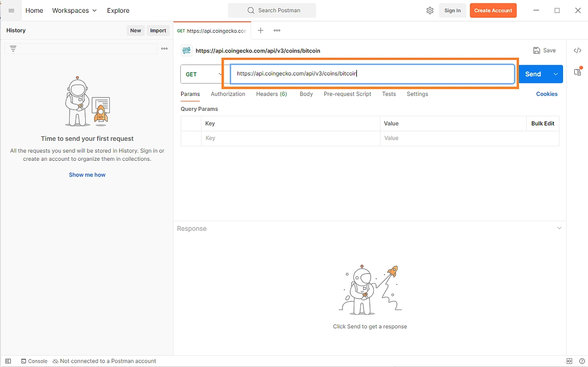
Task: Click the request title above the URL
Action: tap(258, 50)
